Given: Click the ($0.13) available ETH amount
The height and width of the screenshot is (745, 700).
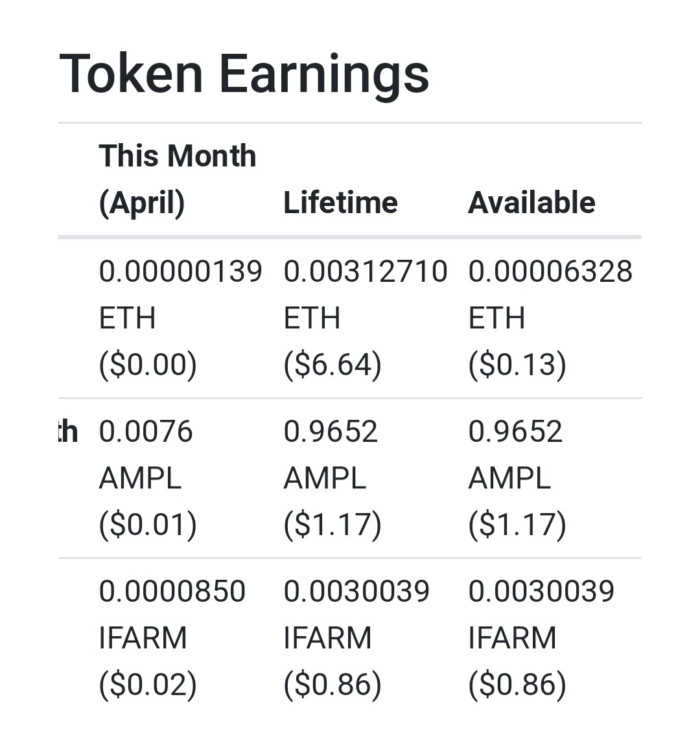Looking at the screenshot, I should click(517, 365).
